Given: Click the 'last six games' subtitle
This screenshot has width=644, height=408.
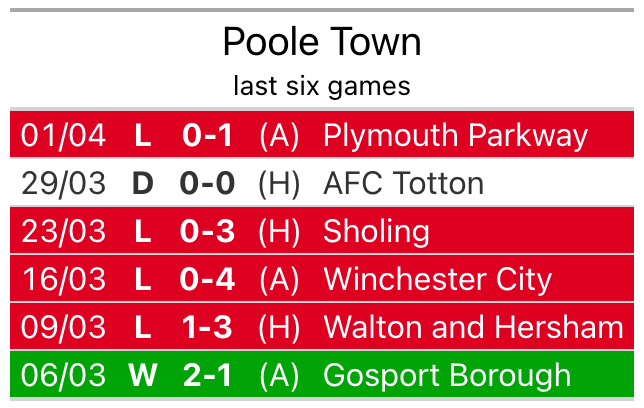Looking at the screenshot, I should tap(321, 86).
